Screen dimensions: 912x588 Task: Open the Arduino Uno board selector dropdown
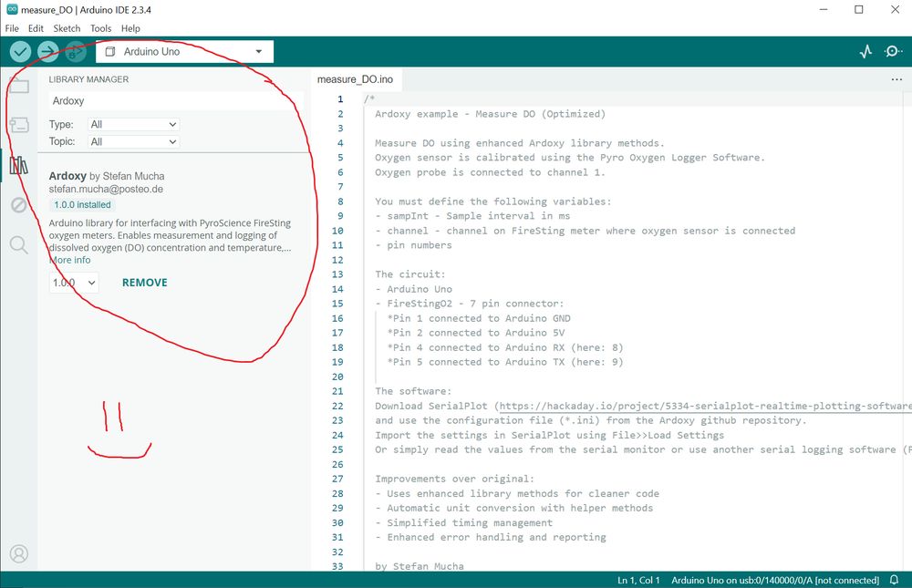184,52
